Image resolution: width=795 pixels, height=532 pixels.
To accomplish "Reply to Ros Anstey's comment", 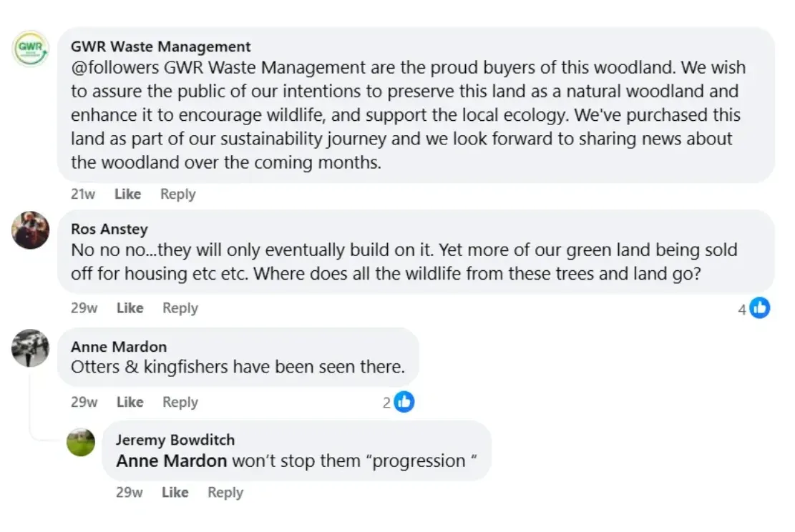I will pyautogui.click(x=180, y=308).
